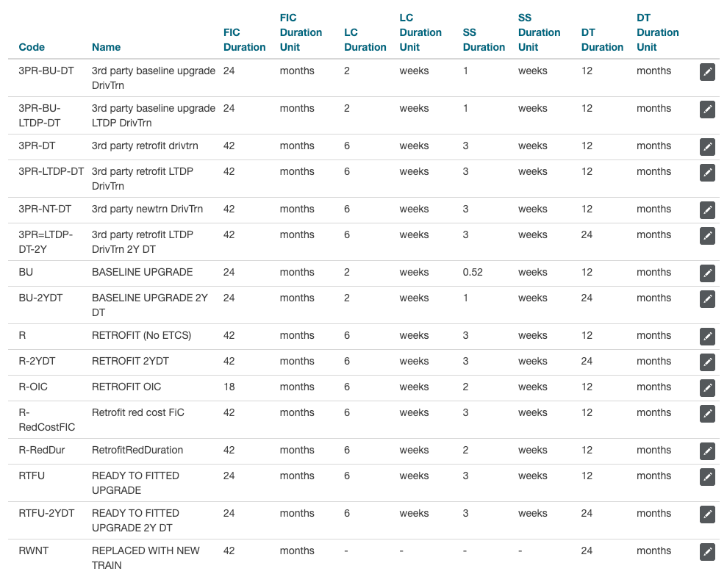Click the LC Duration column header
This screenshot has width=727, height=588.
coord(365,40)
